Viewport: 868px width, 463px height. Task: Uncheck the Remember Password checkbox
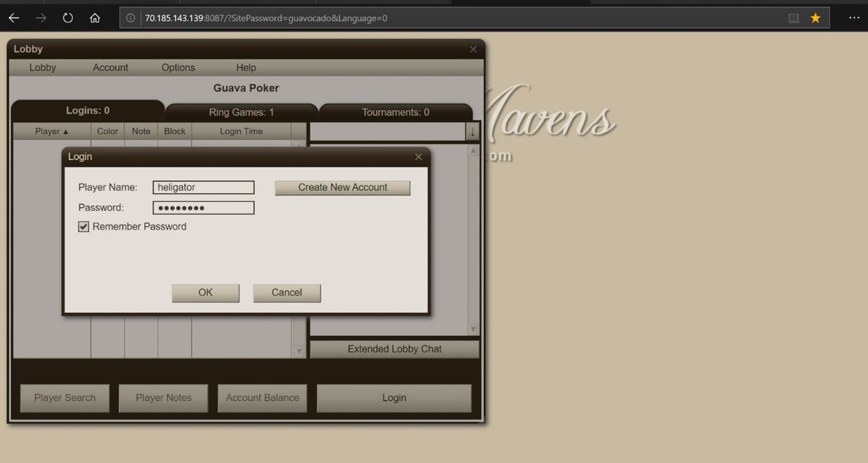pyautogui.click(x=83, y=226)
